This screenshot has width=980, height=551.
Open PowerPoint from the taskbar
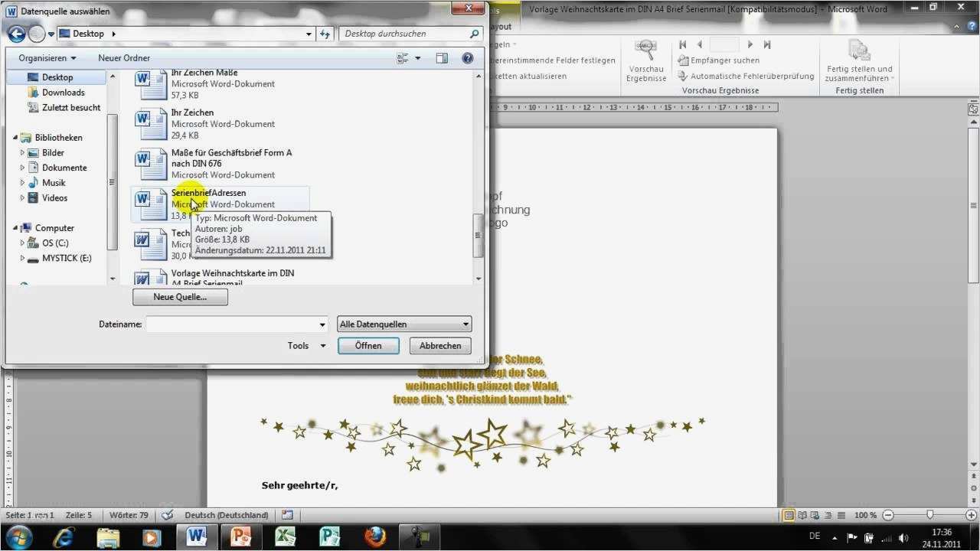click(241, 536)
